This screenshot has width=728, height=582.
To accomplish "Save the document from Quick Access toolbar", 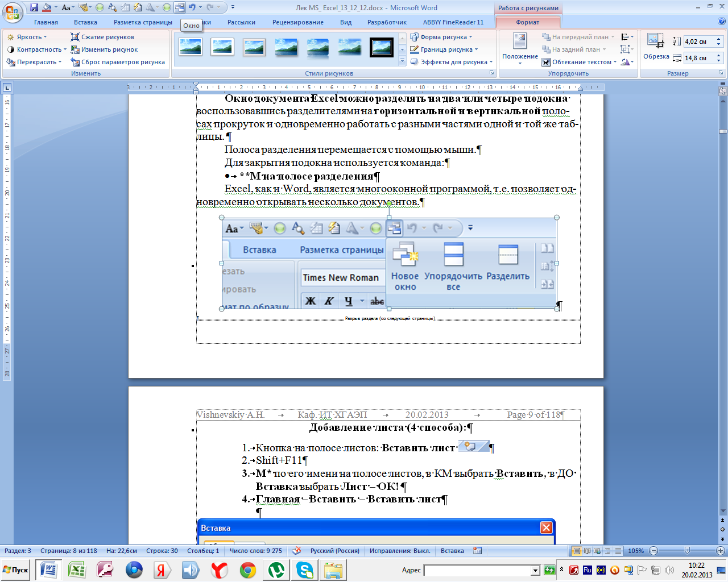I will (34, 7).
